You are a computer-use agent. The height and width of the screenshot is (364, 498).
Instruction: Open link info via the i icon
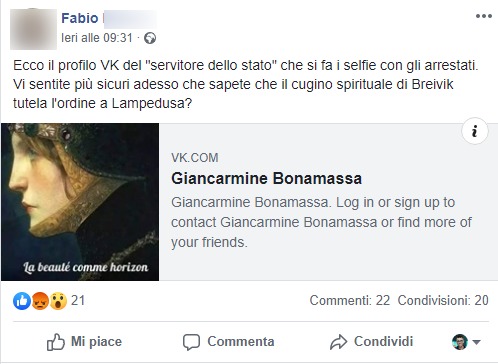click(x=475, y=131)
